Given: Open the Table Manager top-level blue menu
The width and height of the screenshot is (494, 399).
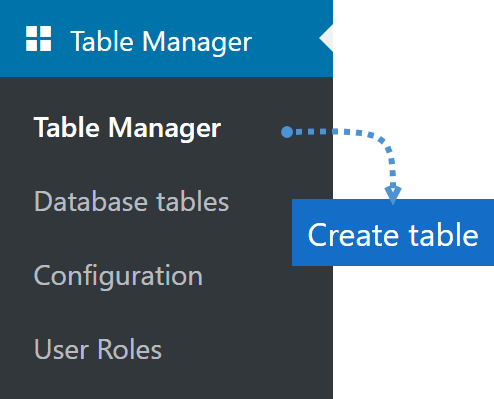Looking at the screenshot, I should tap(166, 39).
